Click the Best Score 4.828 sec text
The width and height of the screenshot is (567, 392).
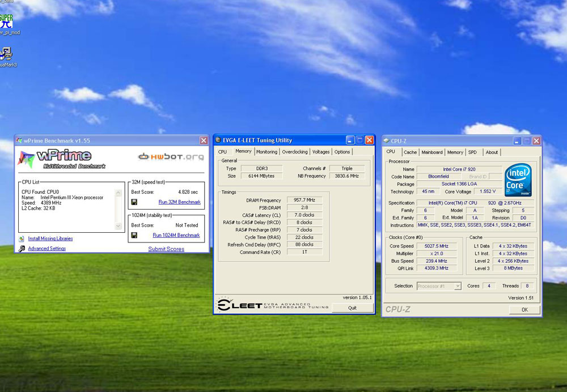click(x=188, y=192)
